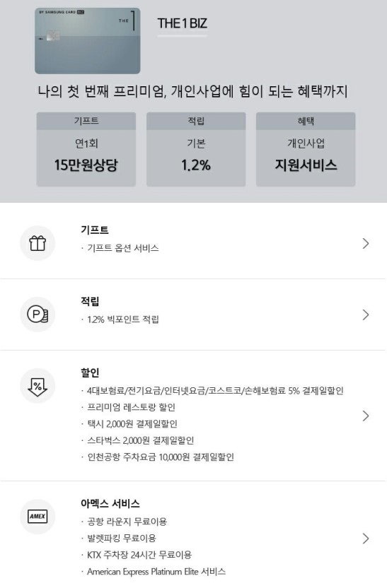Click the AMEX card icon

click(37, 517)
